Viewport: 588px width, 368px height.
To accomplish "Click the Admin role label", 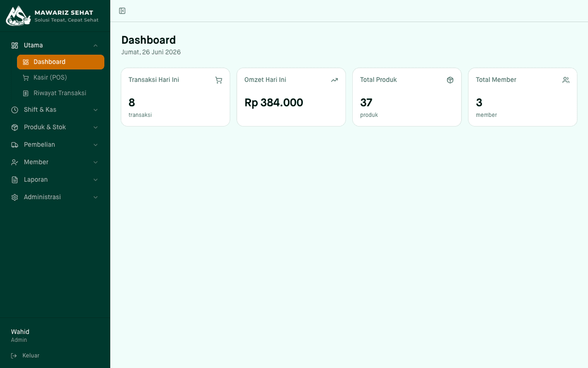I will pos(19,340).
